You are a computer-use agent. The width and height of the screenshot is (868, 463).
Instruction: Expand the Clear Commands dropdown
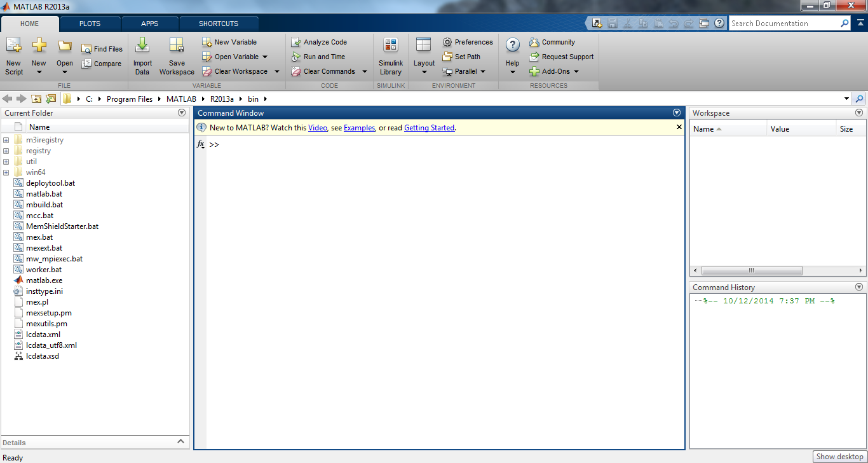tap(365, 71)
